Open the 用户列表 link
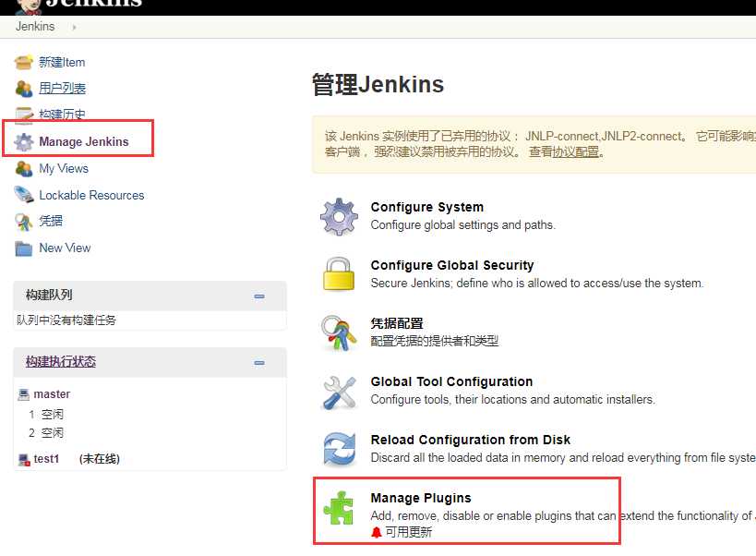 coord(62,89)
